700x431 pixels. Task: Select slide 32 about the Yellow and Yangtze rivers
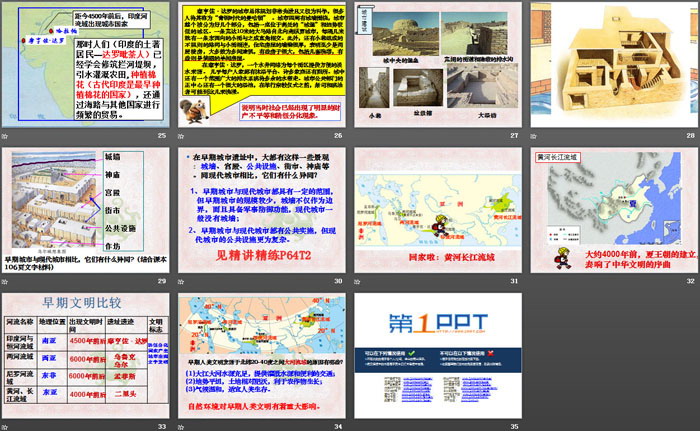[x=613, y=210]
